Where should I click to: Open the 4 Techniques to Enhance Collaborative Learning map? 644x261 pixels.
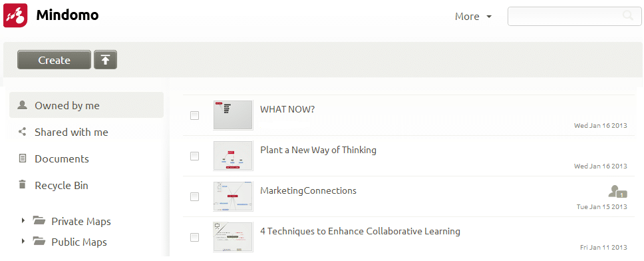360,231
